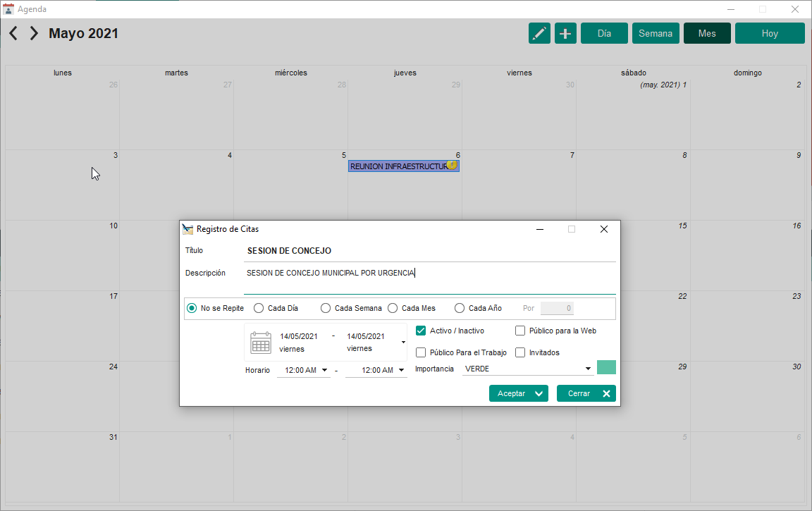
Task: Click the Agenda app icon in title bar
Action: tap(8, 9)
